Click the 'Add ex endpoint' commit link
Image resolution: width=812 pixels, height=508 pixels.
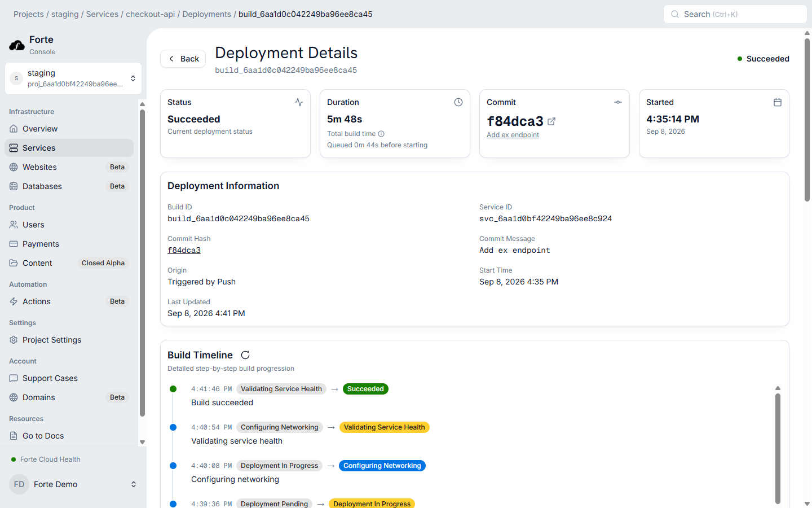[513, 135]
